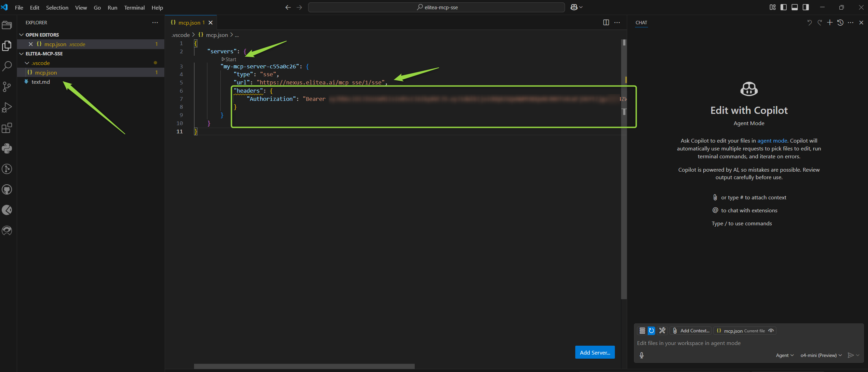Viewport: 868px width, 372px height.
Task: Click the command center search box
Action: click(x=436, y=7)
